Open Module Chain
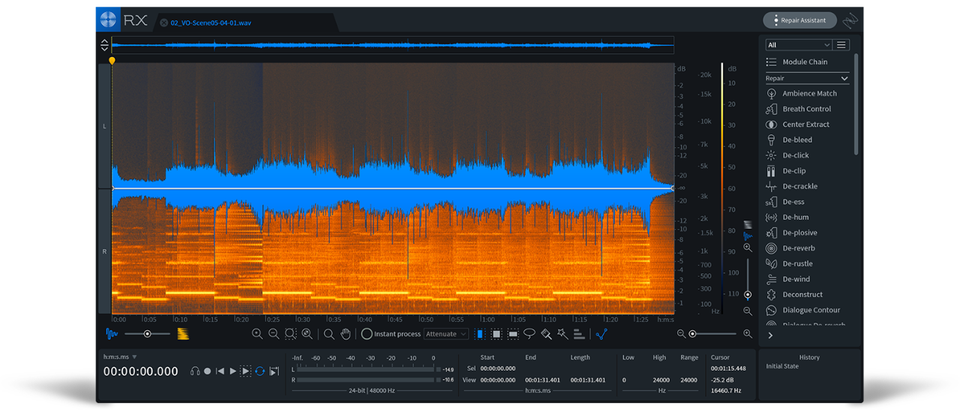The image size is (960, 412). click(803, 62)
